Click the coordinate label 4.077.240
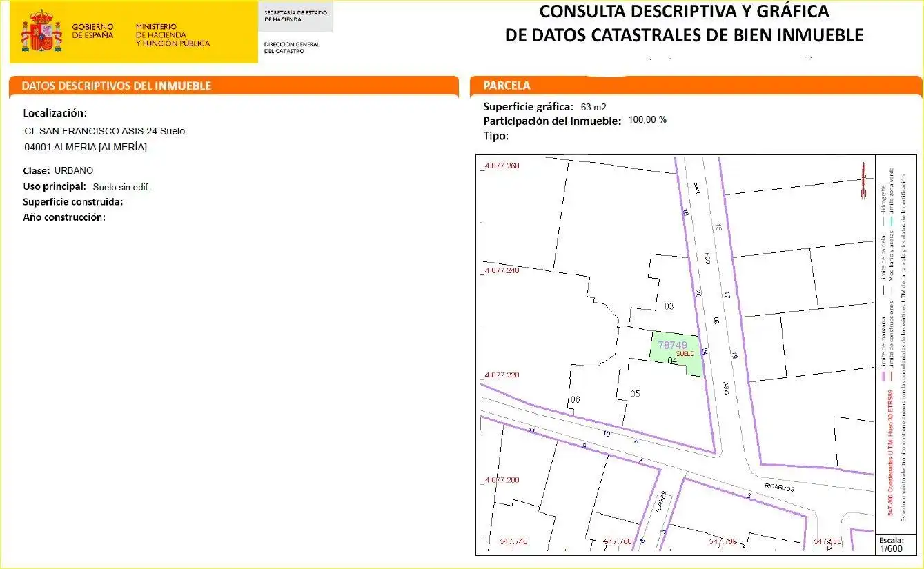This screenshot has height=569, width=924. tap(501, 271)
